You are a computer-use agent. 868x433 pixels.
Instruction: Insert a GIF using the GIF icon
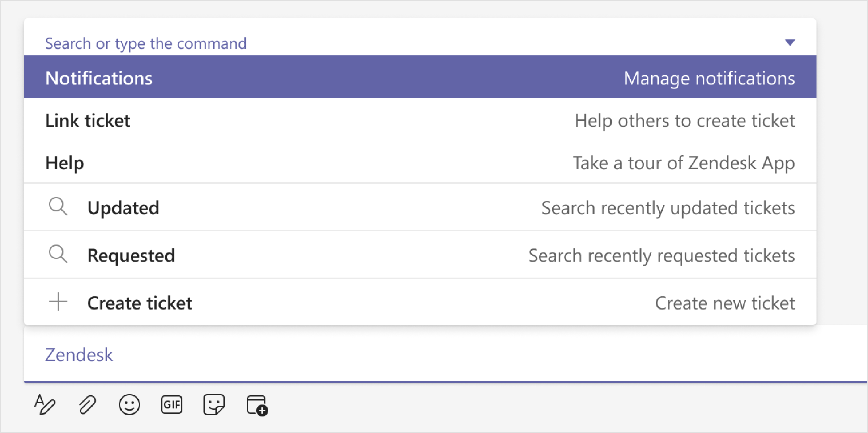pyautogui.click(x=171, y=404)
